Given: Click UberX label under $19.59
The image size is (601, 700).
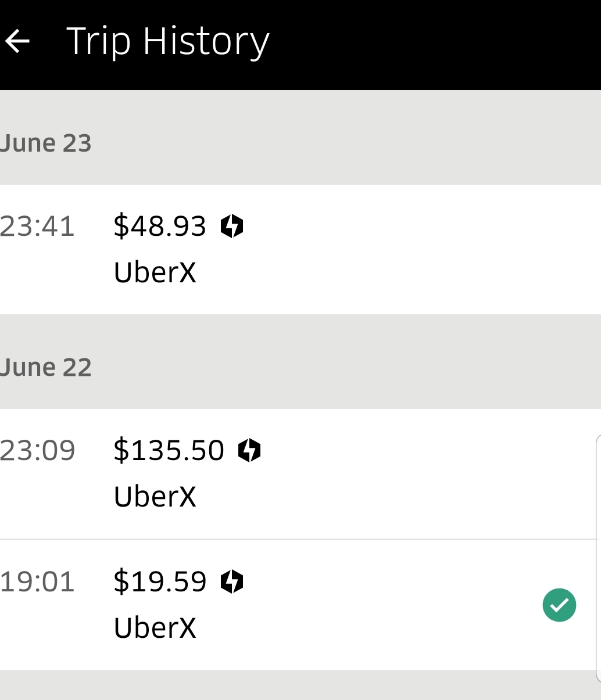Looking at the screenshot, I should (155, 628).
